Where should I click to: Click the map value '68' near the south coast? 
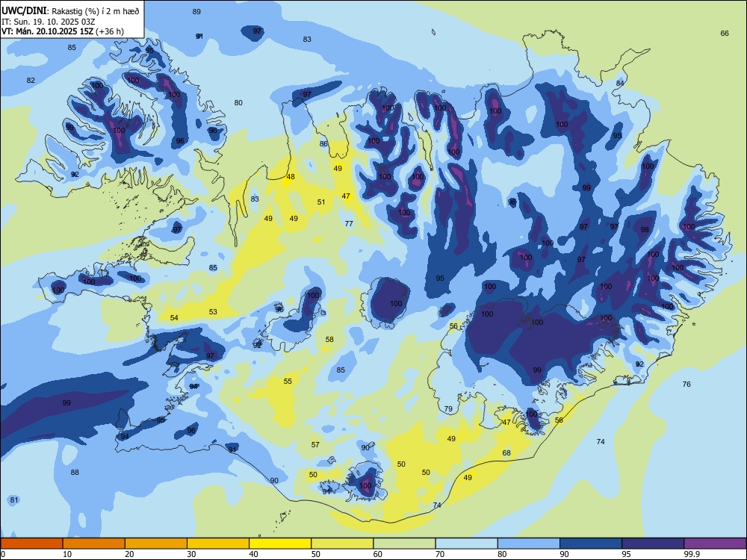point(506,453)
